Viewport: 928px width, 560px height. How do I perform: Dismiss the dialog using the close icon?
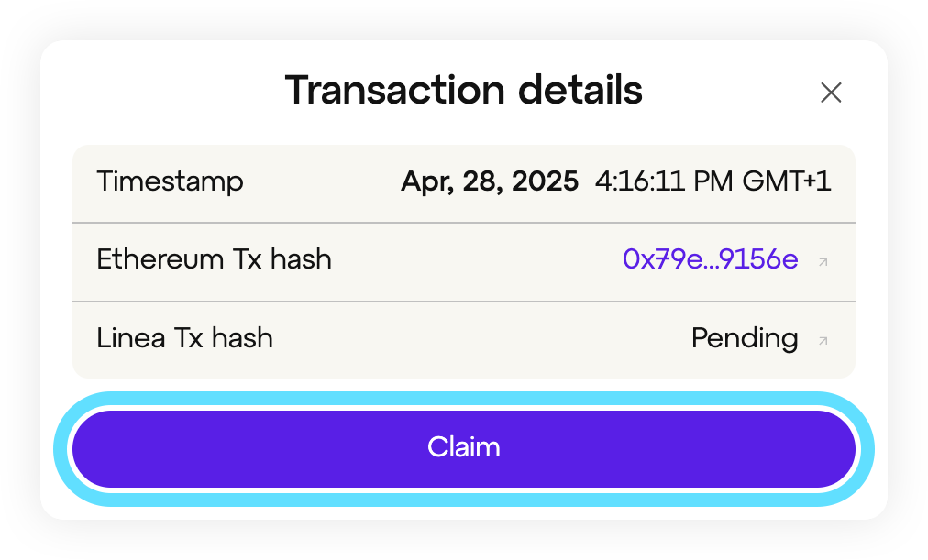(831, 92)
